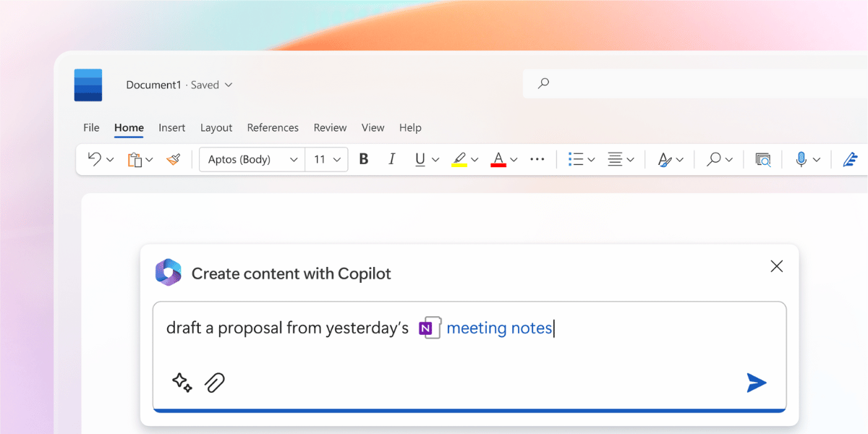Screen dimensions: 868x434
Task: Click the OneNote file icon in prompt
Action: pyautogui.click(x=430, y=328)
